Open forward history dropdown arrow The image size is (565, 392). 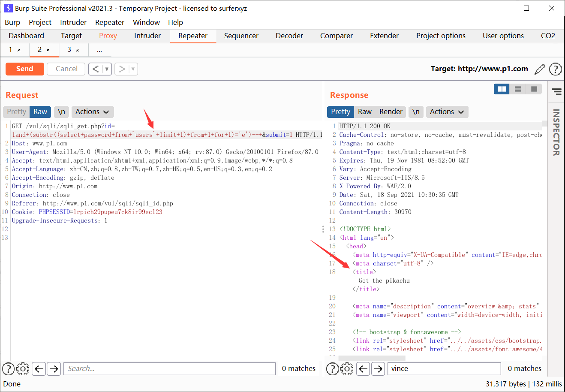(x=133, y=69)
